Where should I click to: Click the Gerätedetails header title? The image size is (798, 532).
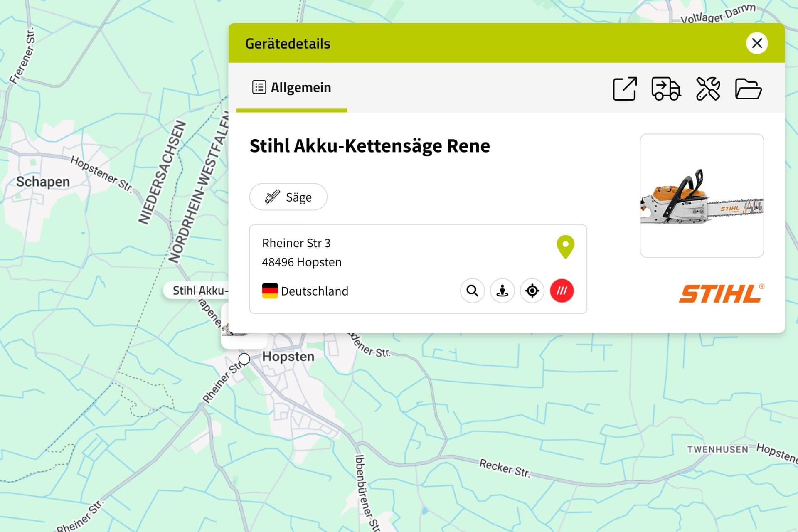[x=288, y=44]
